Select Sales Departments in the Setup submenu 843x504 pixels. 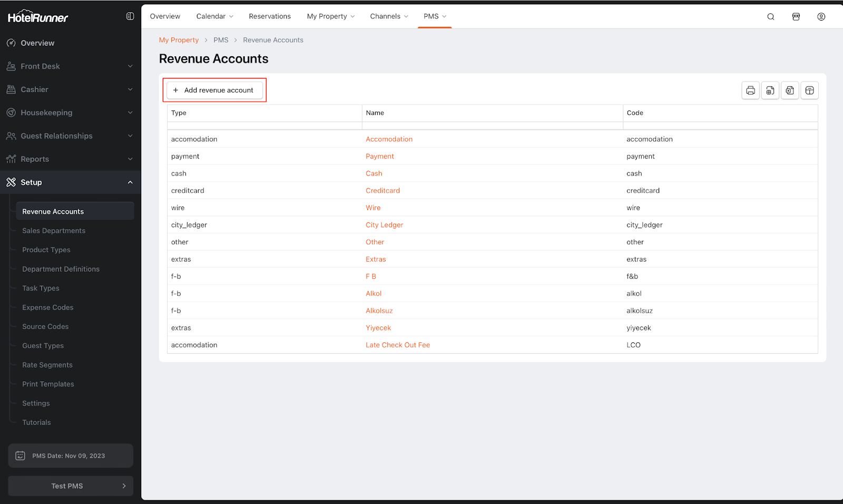pyautogui.click(x=54, y=231)
